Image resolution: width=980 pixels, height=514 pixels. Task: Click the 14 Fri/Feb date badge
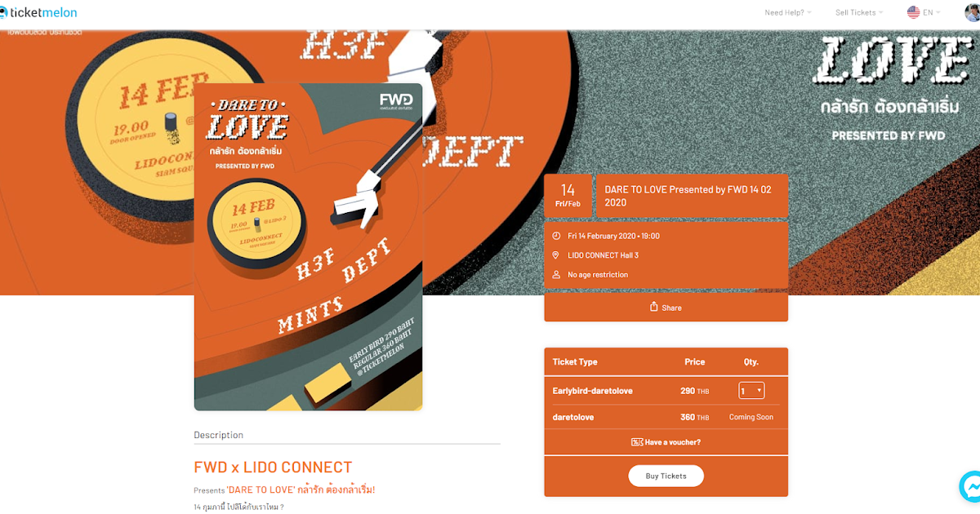coord(568,196)
